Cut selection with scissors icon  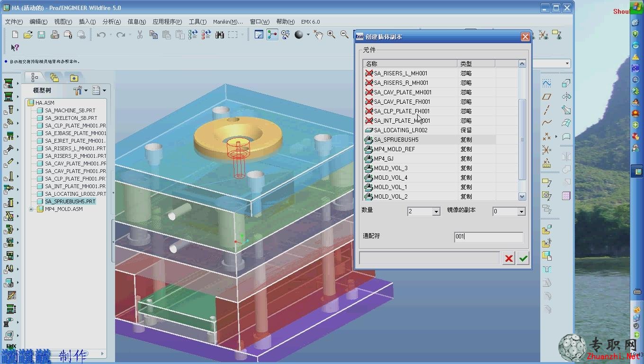click(x=140, y=35)
